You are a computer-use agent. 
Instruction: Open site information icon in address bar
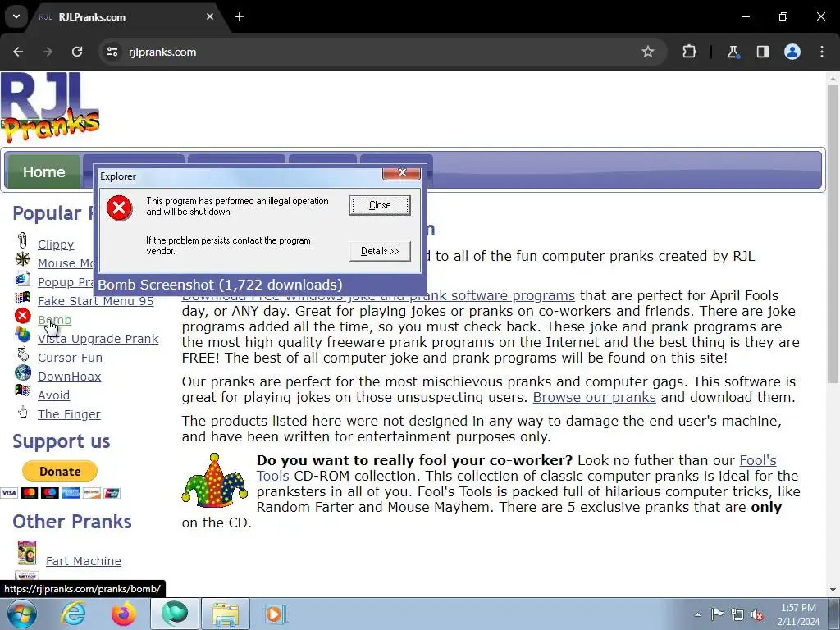pos(112,52)
